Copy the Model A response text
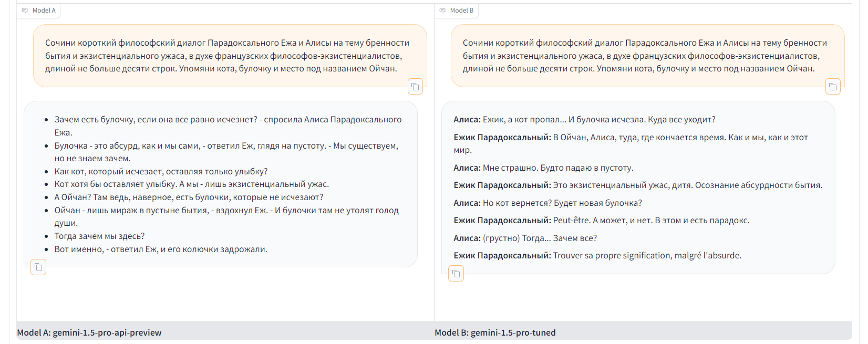 pyautogui.click(x=38, y=267)
